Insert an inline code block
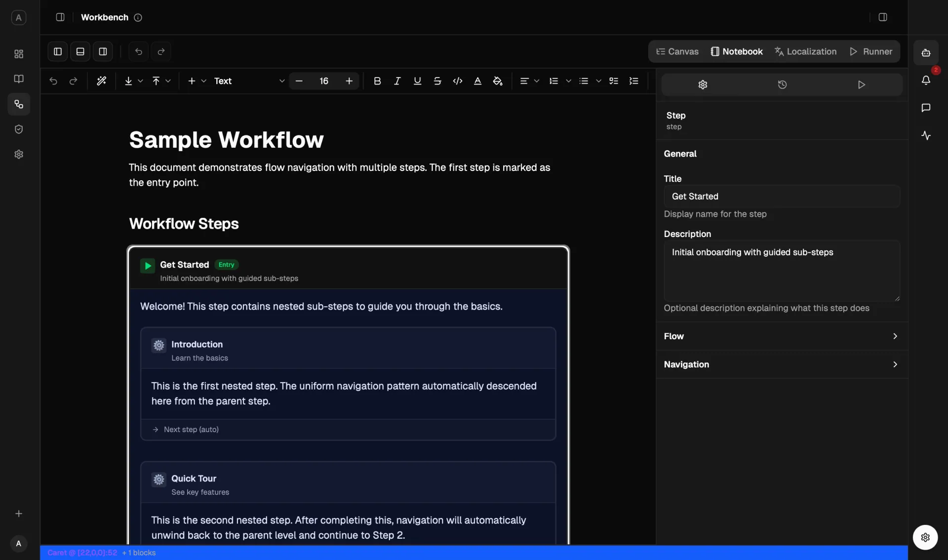Viewport: 948px width, 560px height. click(x=457, y=81)
